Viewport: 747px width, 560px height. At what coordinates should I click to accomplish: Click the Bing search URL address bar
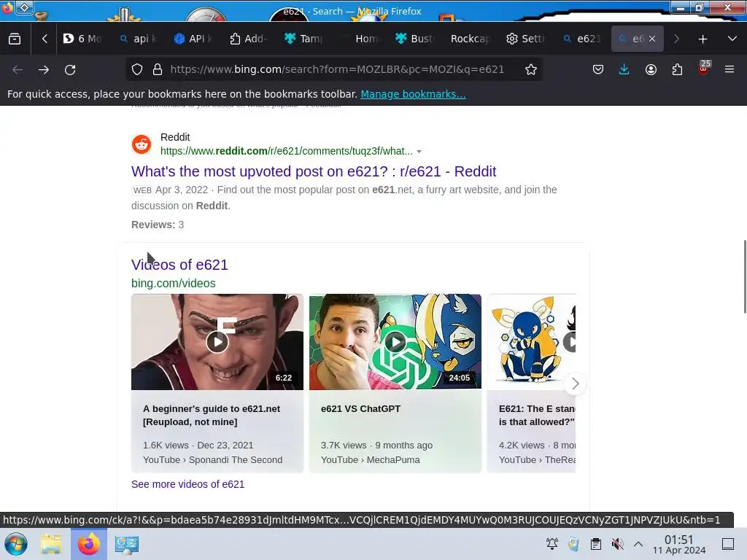pyautogui.click(x=337, y=69)
